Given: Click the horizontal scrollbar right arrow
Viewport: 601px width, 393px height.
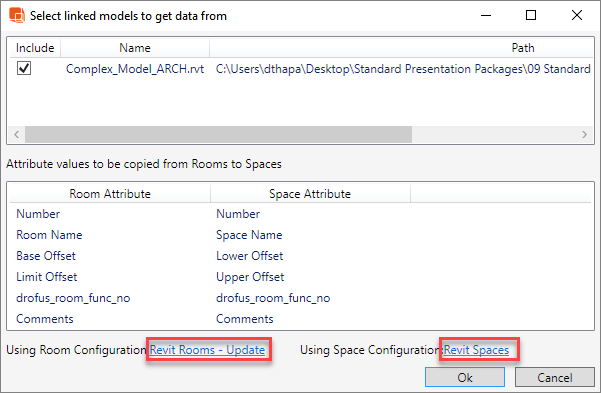Looking at the screenshot, I should [x=584, y=135].
